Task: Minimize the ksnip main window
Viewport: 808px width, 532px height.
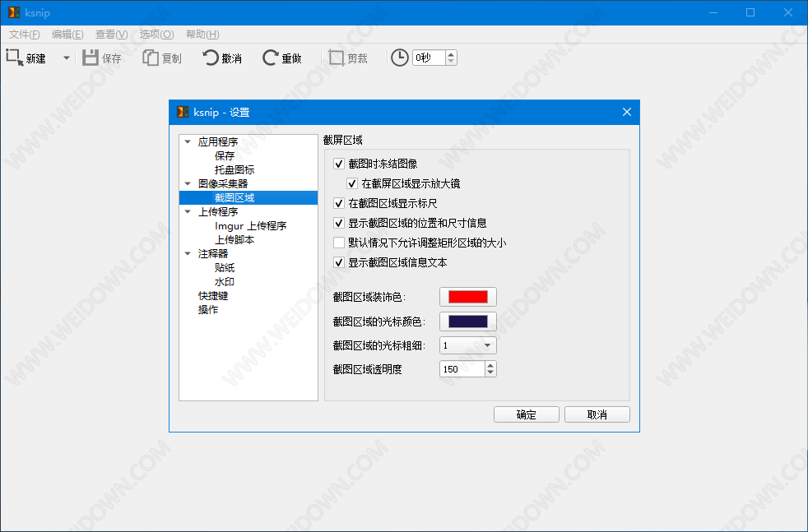Action: (713, 12)
